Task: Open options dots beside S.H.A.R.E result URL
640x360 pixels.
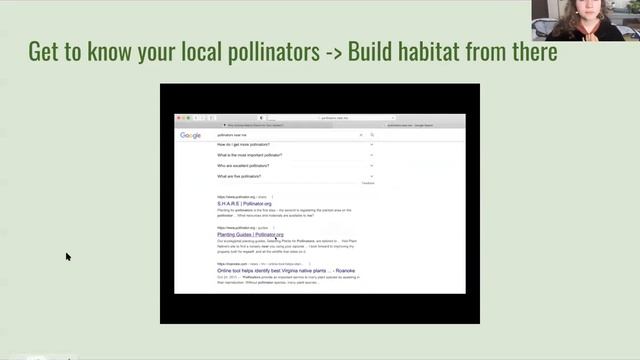Action: tap(272, 197)
